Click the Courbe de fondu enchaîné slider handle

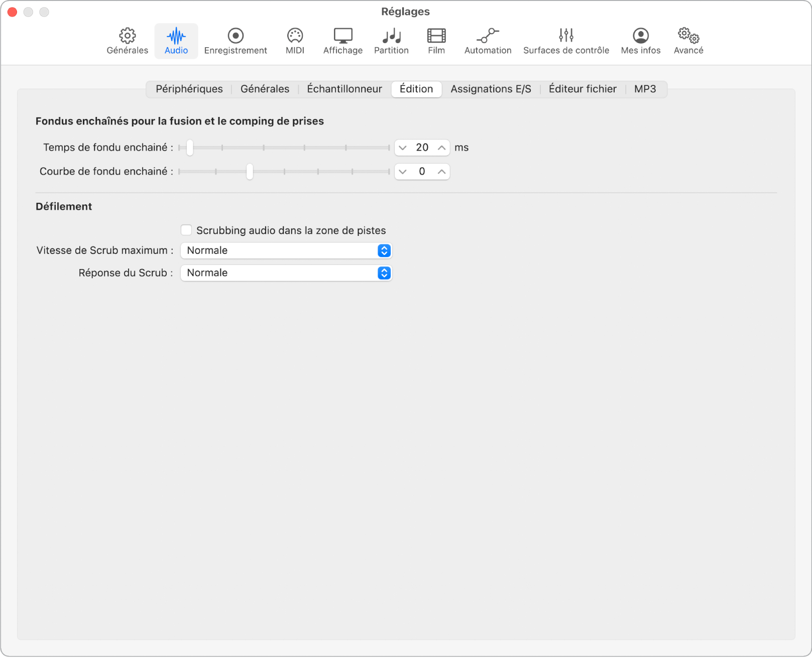250,172
